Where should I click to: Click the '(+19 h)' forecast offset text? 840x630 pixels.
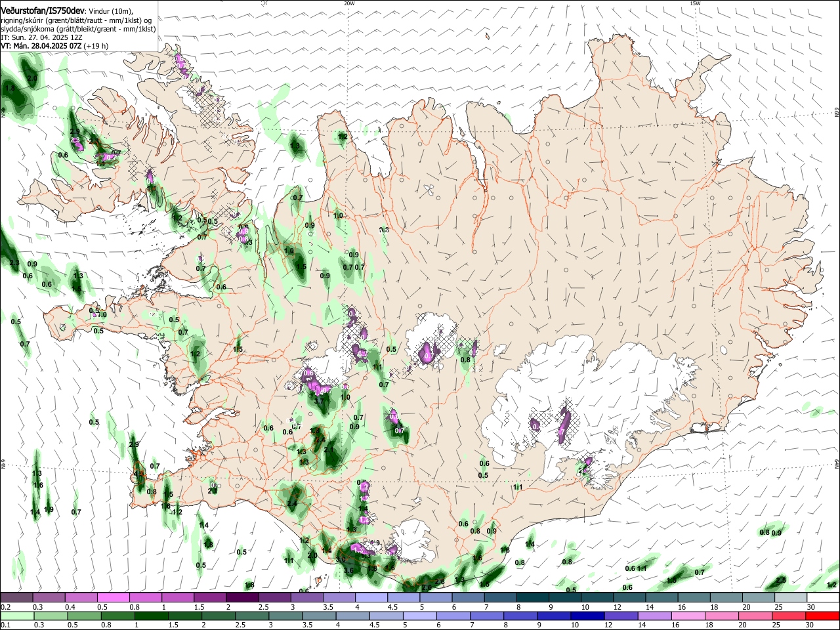96,46
